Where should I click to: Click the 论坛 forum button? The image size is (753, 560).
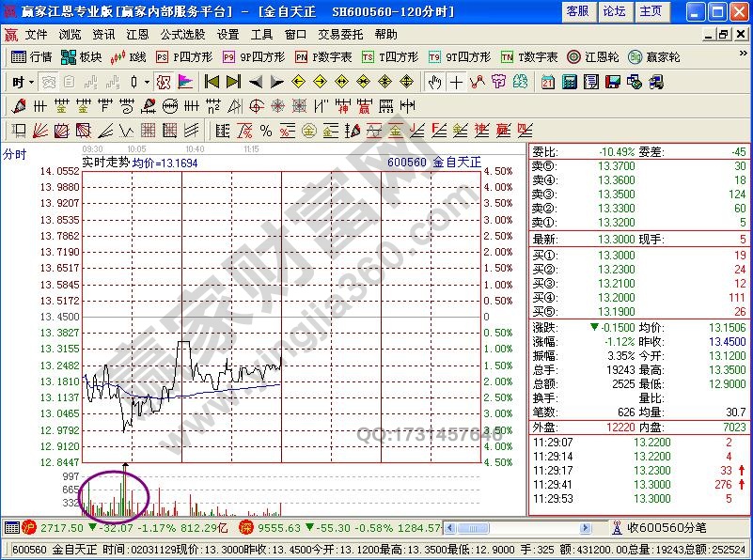[x=614, y=11]
